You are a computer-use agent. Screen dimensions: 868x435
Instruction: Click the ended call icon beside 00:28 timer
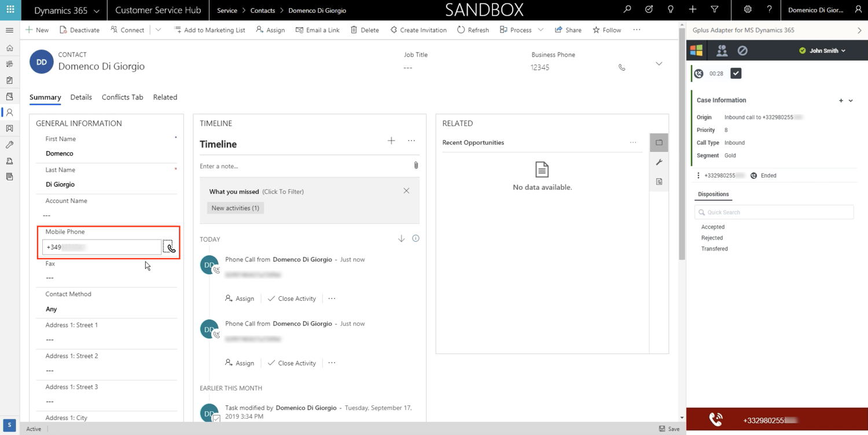point(699,73)
